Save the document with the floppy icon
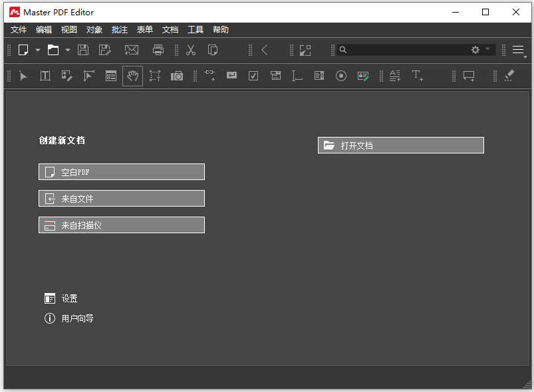 coord(83,50)
